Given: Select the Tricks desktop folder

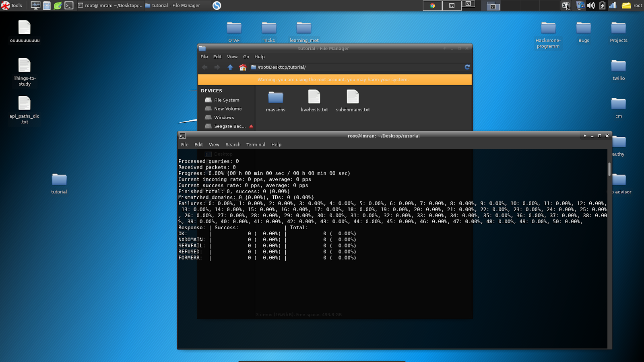Looking at the screenshot, I should coord(269,32).
